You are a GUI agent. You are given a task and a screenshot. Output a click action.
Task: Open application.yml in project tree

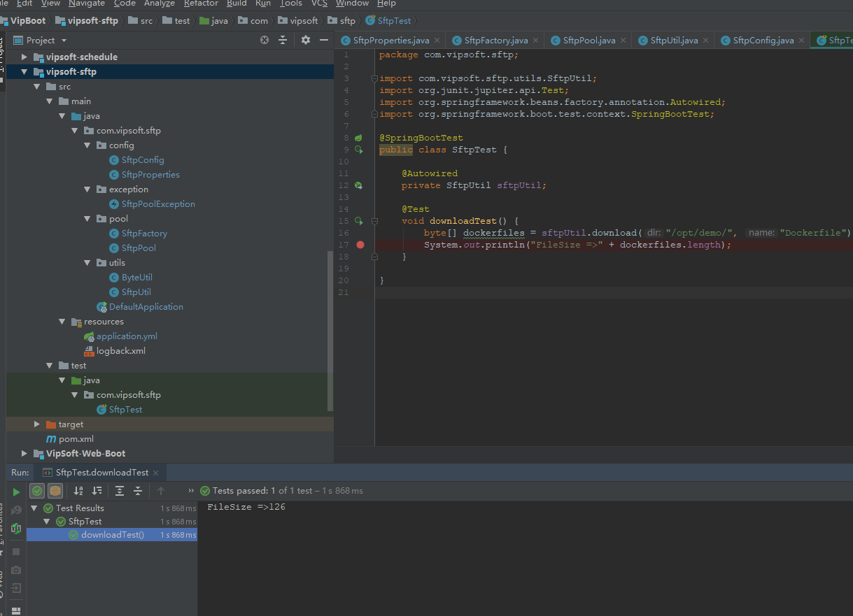tap(126, 336)
